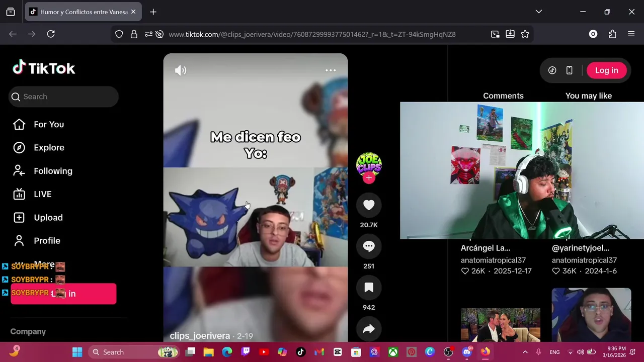Open the browser tab overview icon
644x362 pixels.
point(11,12)
